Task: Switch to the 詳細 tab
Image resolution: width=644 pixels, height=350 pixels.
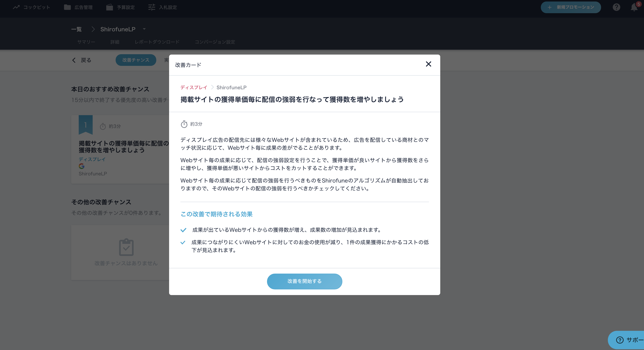Action: pos(115,42)
